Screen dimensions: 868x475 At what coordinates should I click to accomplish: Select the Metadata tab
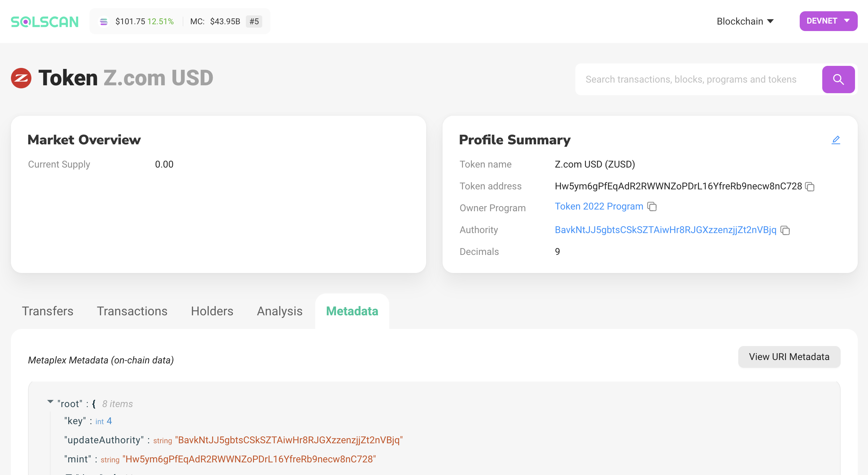point(352,311)
